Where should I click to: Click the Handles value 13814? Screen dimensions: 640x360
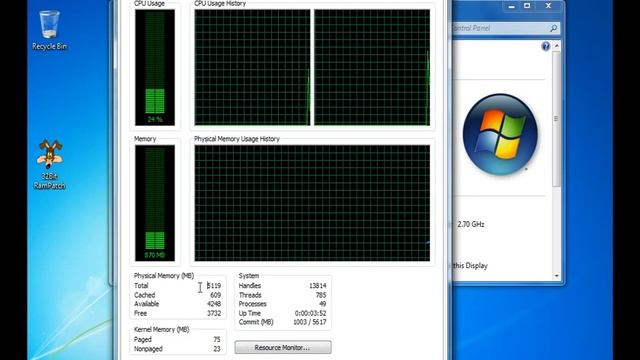318,286
